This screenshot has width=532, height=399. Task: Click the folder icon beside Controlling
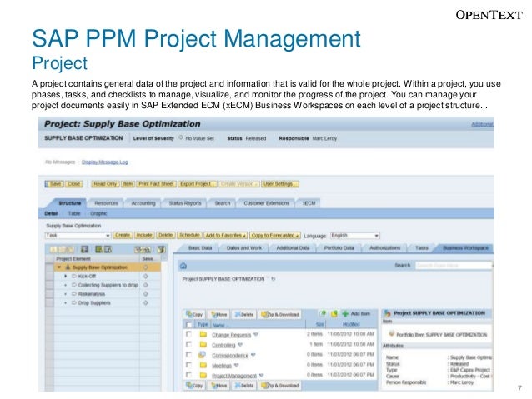[x=203, y=345]
